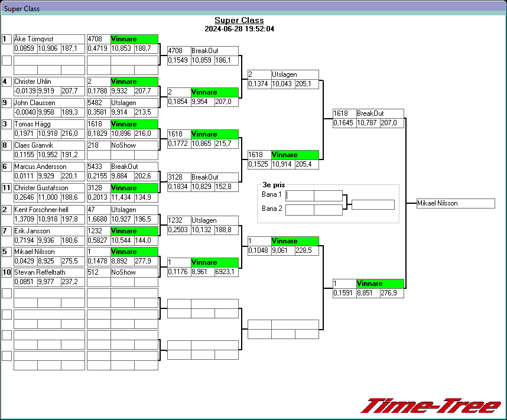Select the reaction time 0,0859 cell
Image resolution: width=507 pixels, height=420 pixels.
[25, 48]
